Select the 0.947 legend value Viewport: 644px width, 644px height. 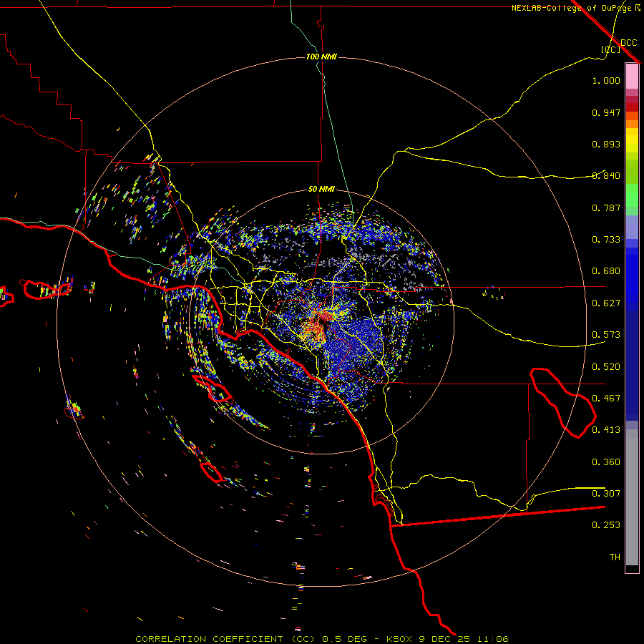coord(606,112)
